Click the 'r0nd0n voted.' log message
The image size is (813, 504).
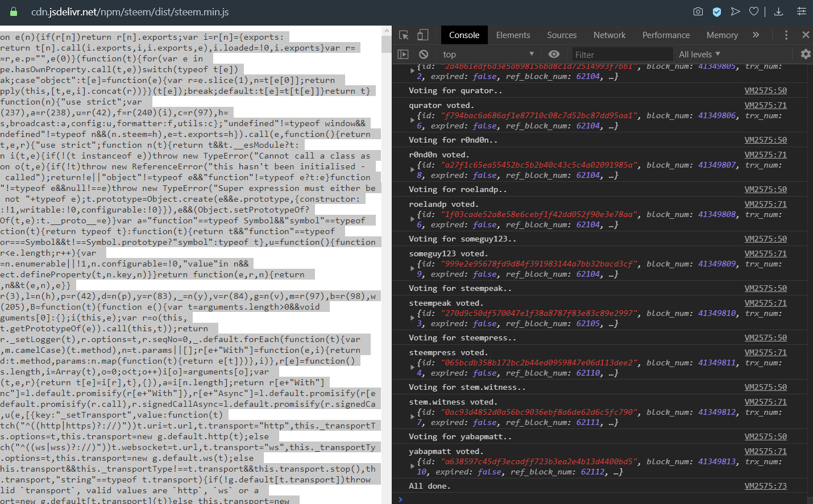439,155
